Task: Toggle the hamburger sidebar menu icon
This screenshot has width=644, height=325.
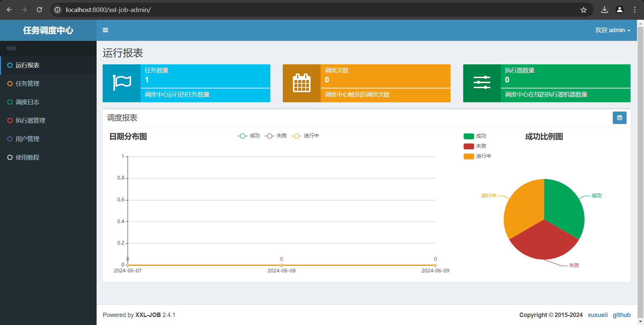Action: click(105, 30)
